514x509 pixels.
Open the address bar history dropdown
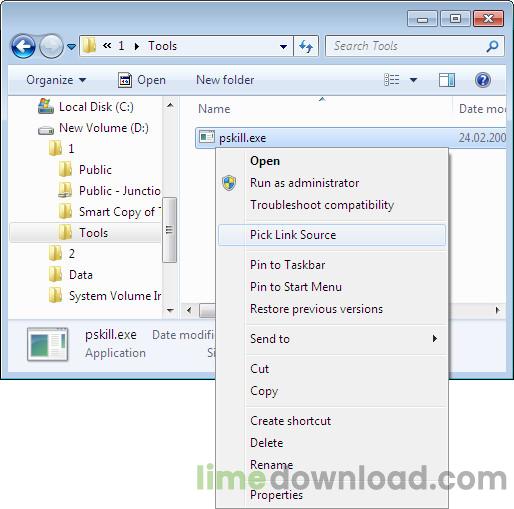[x=283, y=46]
